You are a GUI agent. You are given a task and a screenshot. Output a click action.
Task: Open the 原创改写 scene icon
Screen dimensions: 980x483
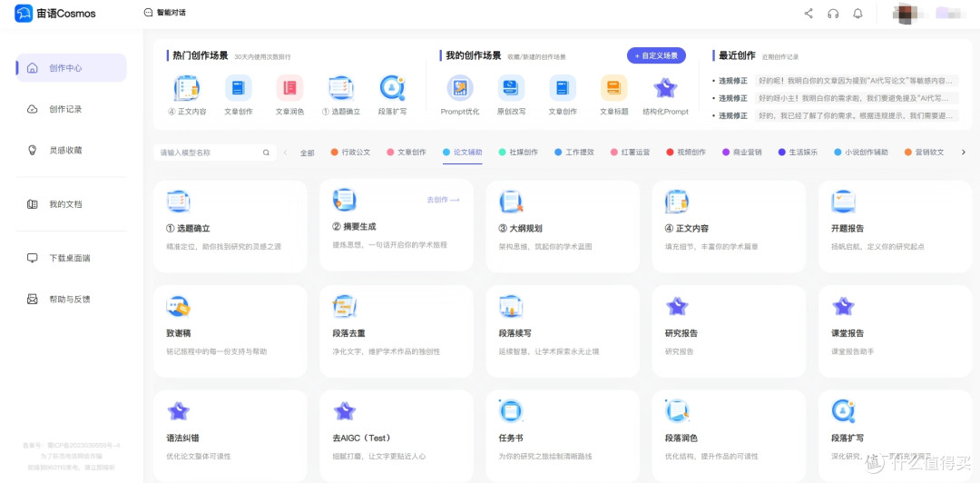[x=511, y=88]
